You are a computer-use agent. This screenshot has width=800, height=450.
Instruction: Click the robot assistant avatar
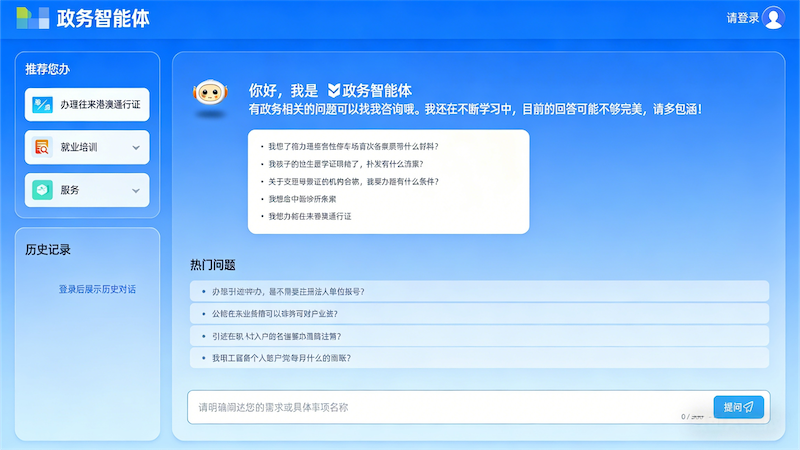210,93
